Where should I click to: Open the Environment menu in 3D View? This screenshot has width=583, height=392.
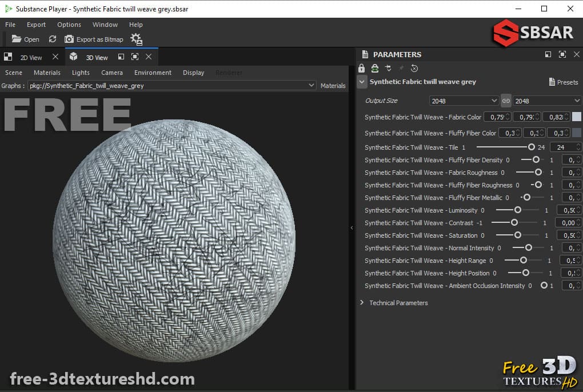coord(153,73)
